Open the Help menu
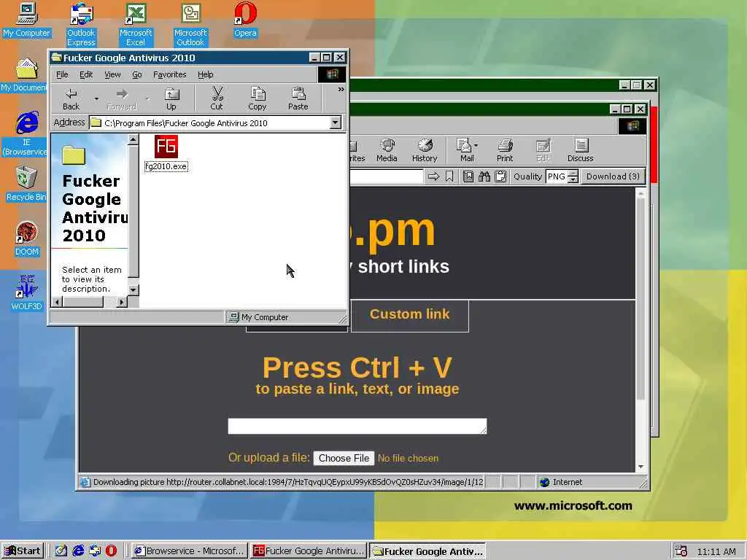Viewport: 747px width, 560px height. (x=205, y=75)
